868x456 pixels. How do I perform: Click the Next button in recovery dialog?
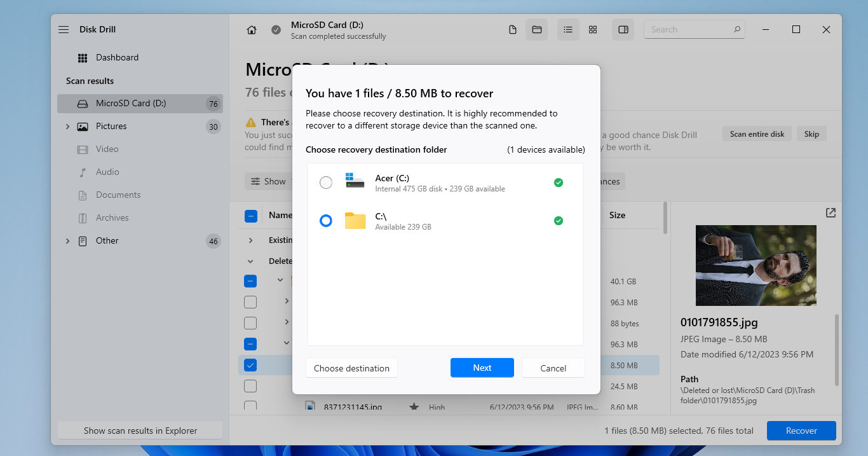coord(482,368)
